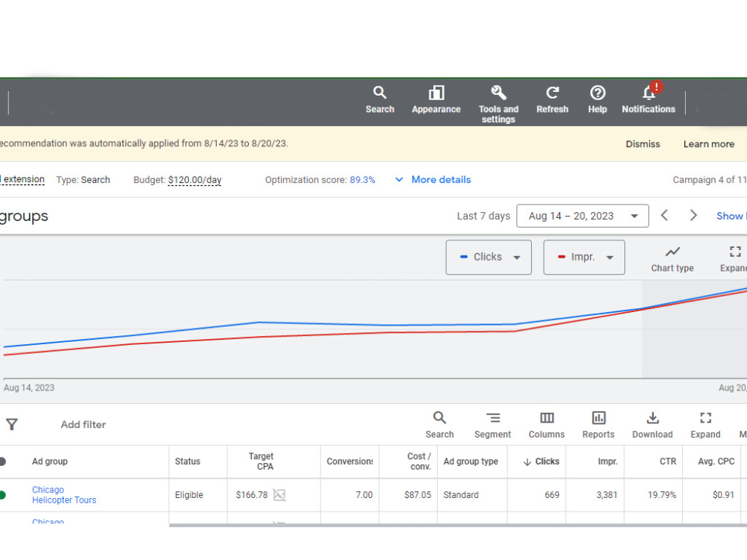
Task: Open the Appearance settings
Action: coord(436,100)
